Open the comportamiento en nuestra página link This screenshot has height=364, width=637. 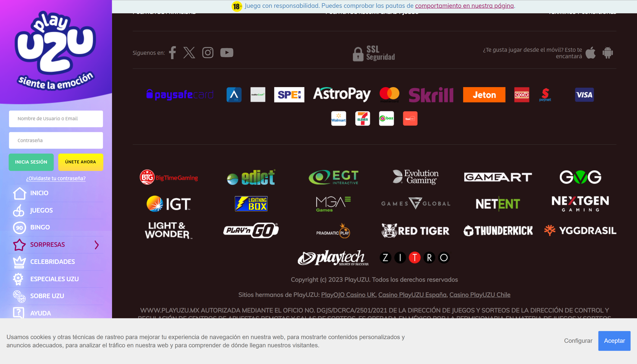[464, 6]
